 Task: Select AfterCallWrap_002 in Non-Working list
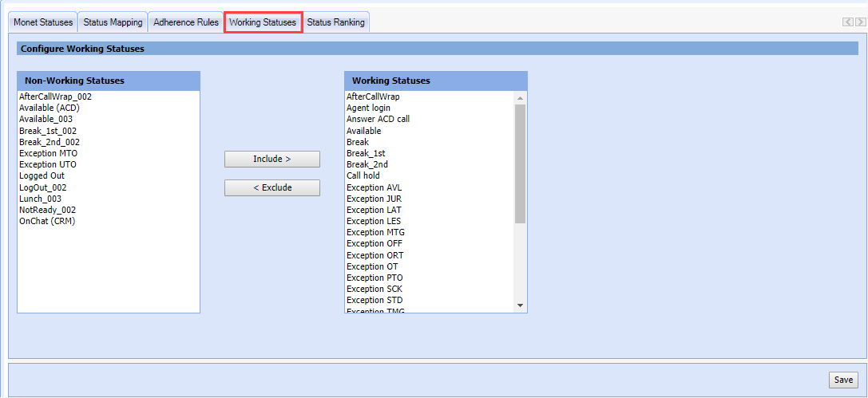55,97
